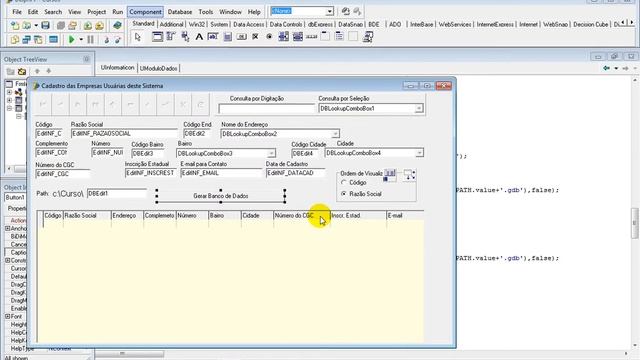This screenshot has width=640, height=360.
Task: Pick the MainMenu component icon
Action: pyautogui.click(x=171, y=37)
